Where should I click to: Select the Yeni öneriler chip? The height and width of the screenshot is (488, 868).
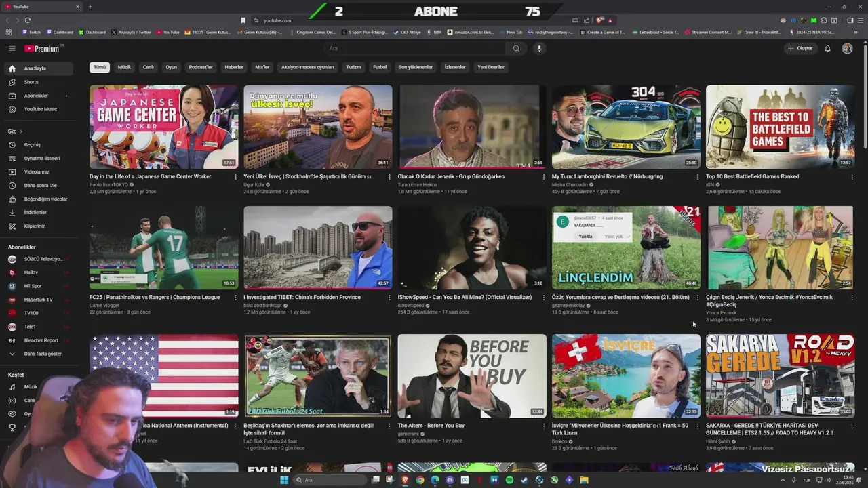click(491, 67)
